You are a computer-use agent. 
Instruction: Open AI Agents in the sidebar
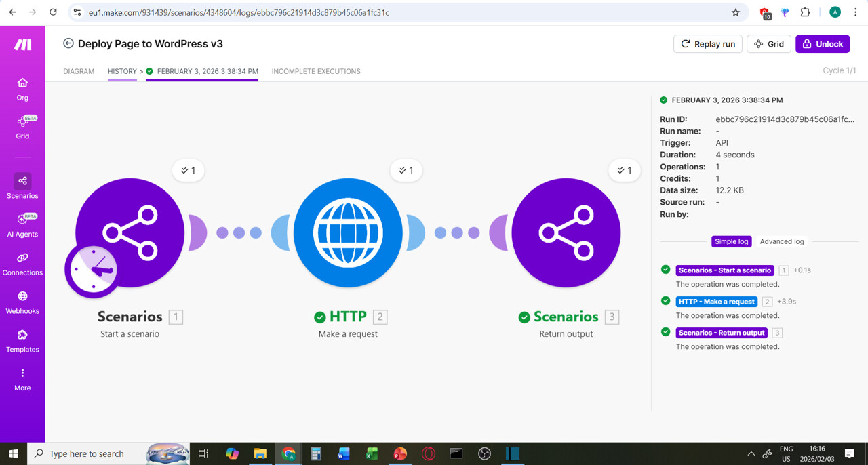22,225
